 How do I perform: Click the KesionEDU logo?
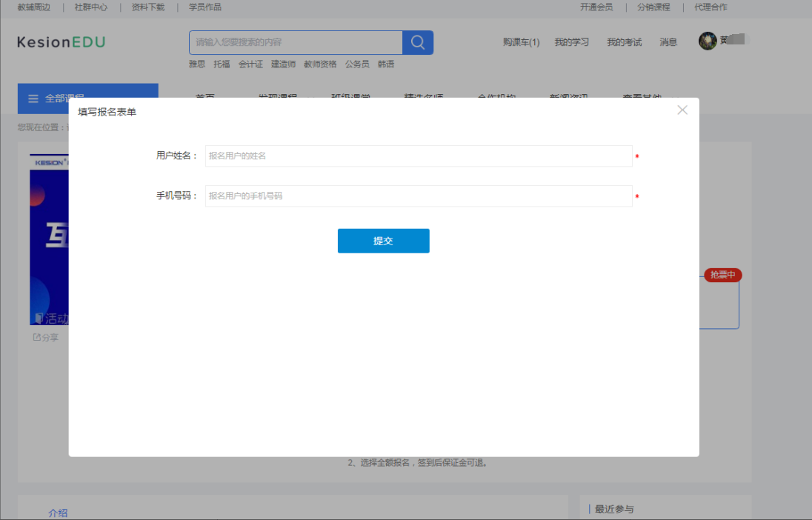(x=61, y=42)
